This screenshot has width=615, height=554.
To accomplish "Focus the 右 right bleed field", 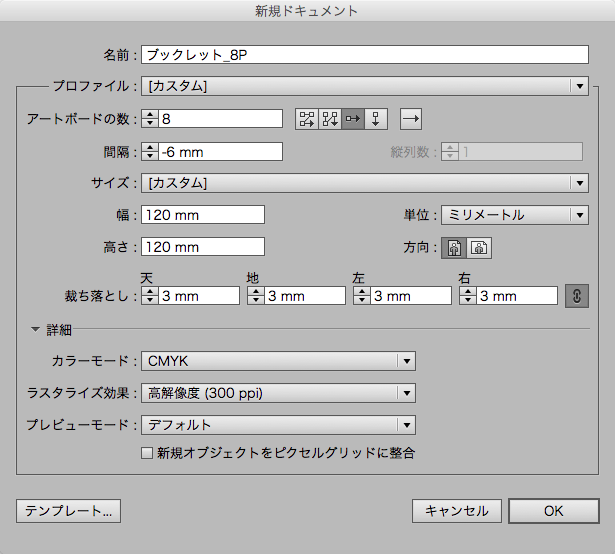I will pyautogui.click(x=517, y=296).
